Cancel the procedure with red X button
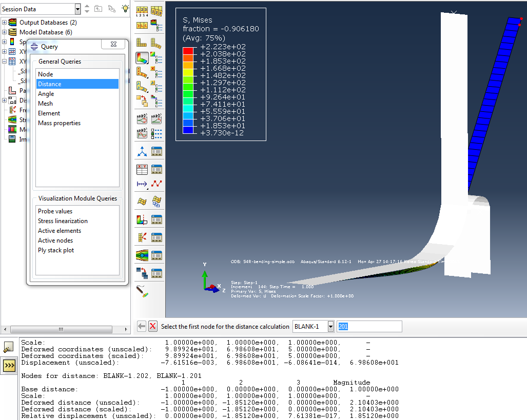This screenshot has height=420, width=527. pos(153,327)
